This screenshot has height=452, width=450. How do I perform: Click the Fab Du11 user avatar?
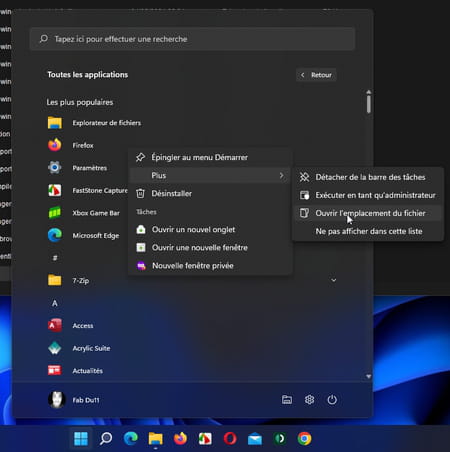(56, 400)
